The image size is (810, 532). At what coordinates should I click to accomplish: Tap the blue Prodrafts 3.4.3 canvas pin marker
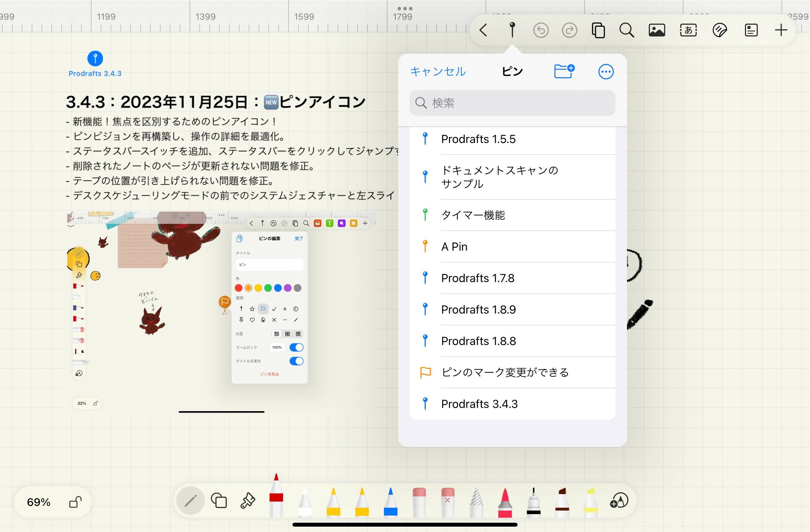point(95,58)
